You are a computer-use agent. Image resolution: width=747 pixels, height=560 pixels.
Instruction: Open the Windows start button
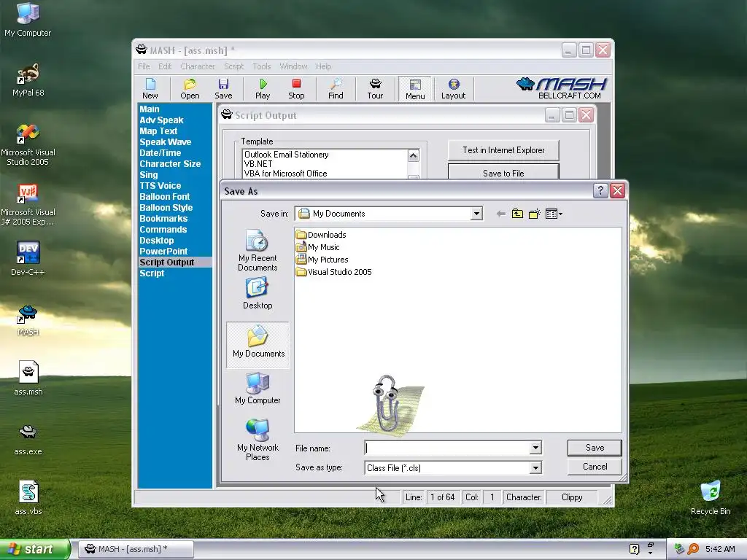point(34,549)
